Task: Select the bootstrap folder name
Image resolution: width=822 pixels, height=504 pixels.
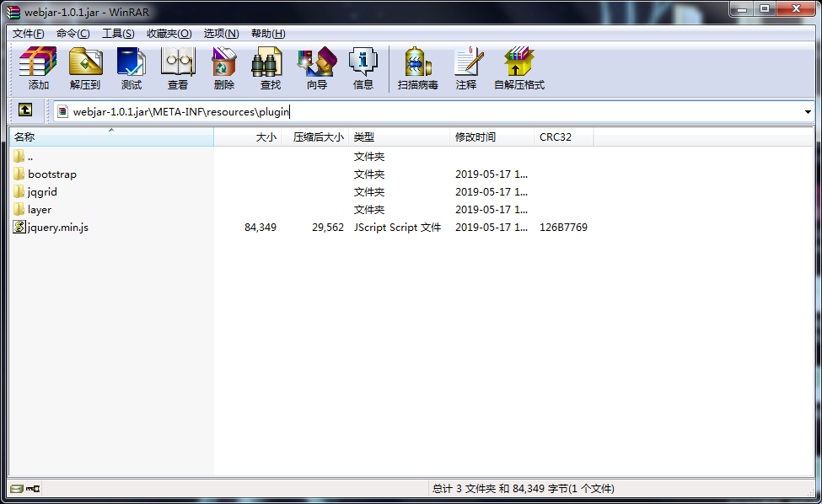Action: point(52,174)
